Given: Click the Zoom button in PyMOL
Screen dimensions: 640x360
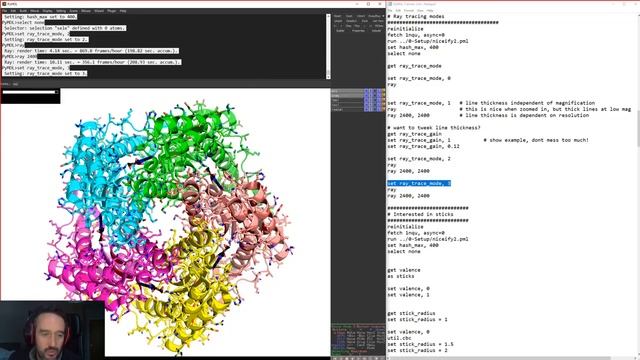Looking at the screenshot, I should [x=349, y=16].
